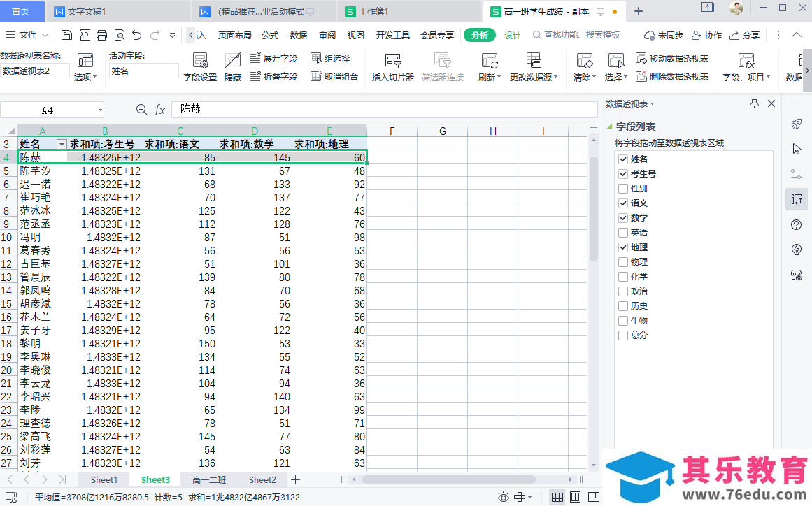Click the Print icon in quick toolbar

[x=101, y=35]
